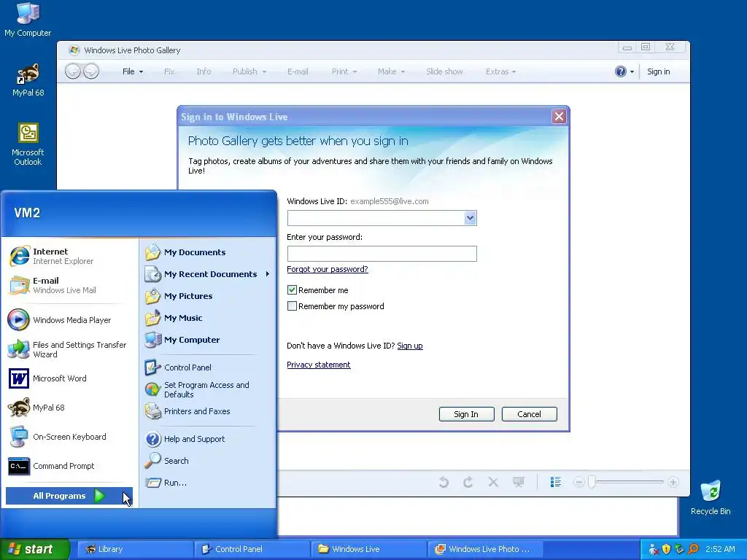The width and height of the screenshot is (747, 560).
Task: Open Set Program Access and Defaults
Action: tap(197, 389)
